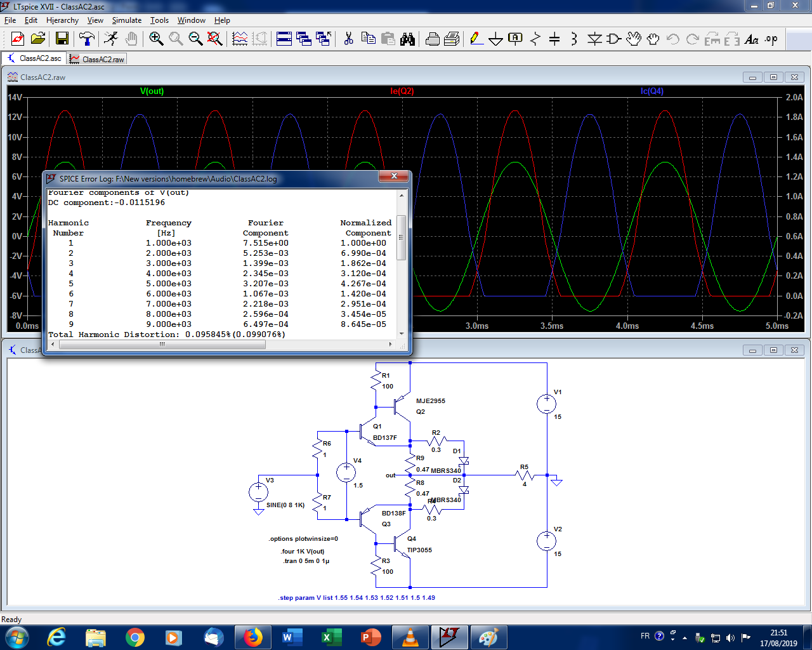Click the V(out) trace label
The height and width of the screenshot is (650, 812).
coord(152,91)
